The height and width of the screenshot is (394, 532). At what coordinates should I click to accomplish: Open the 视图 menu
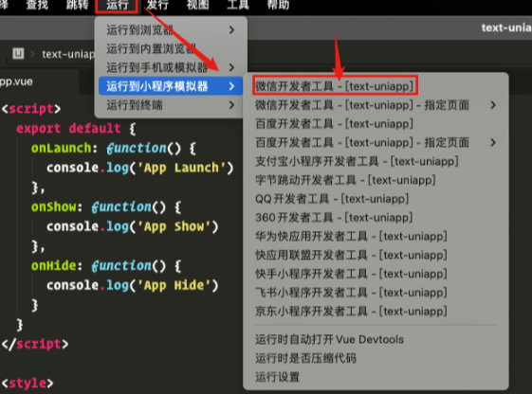[197, 5]
